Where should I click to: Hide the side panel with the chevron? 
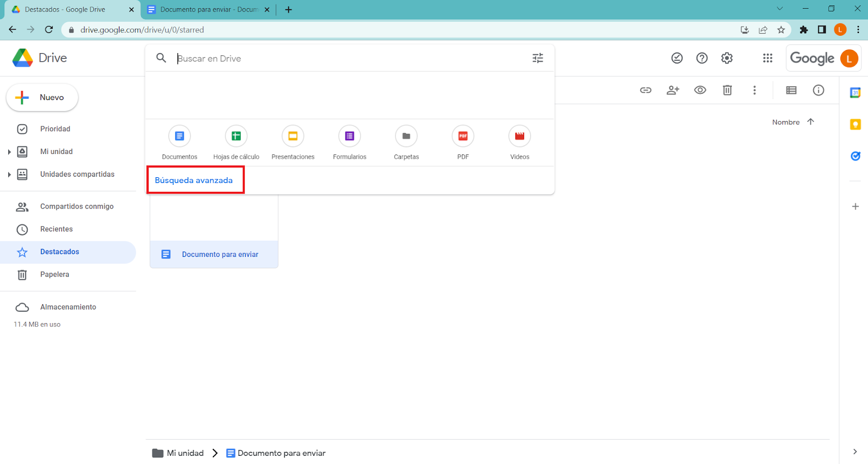[855, 452]
